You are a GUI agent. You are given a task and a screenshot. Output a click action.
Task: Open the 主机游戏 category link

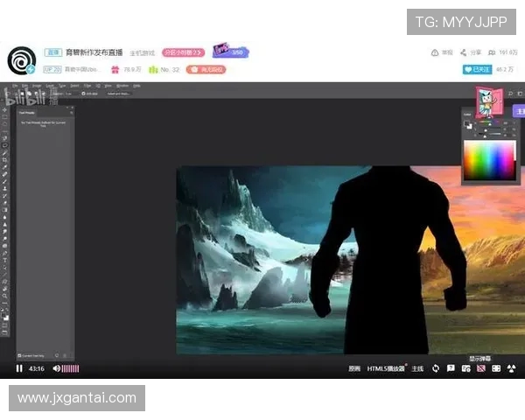(x=140, y=53)
